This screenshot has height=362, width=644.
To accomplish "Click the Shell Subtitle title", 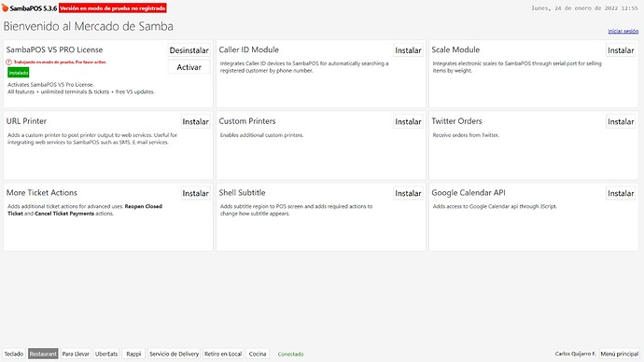I will (243, 192).
